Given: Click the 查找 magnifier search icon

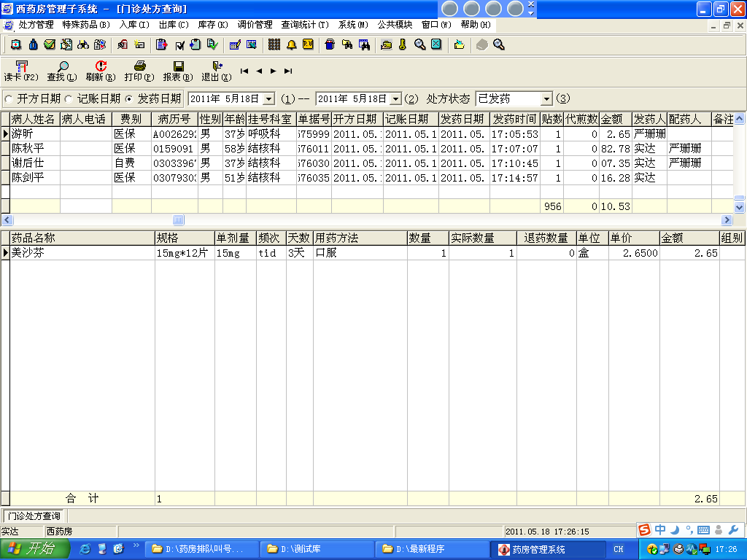Looking at the screenshot, I should point(62,66).
